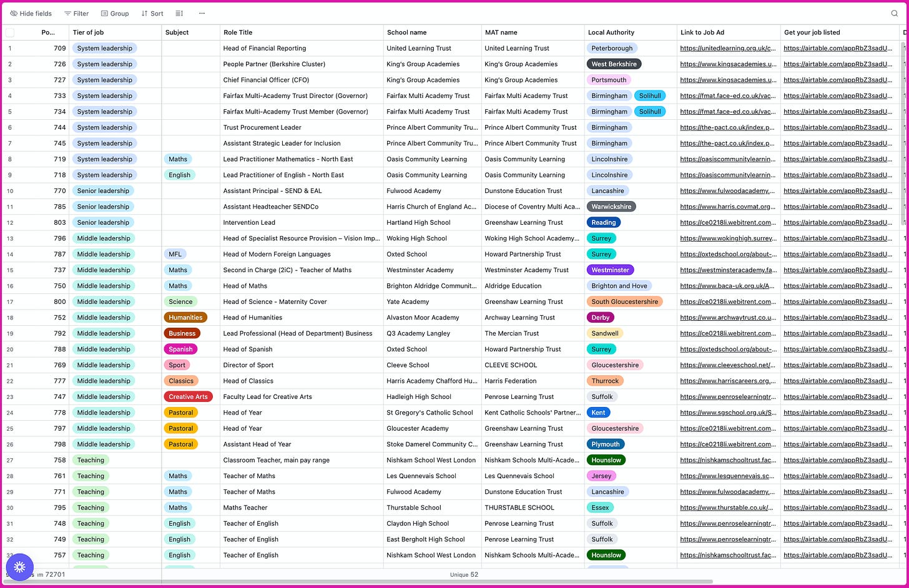This screenshot has height=588, width=909.
Task: Click the horizontal scrollbar at the bottom
Action: point(360,582)
